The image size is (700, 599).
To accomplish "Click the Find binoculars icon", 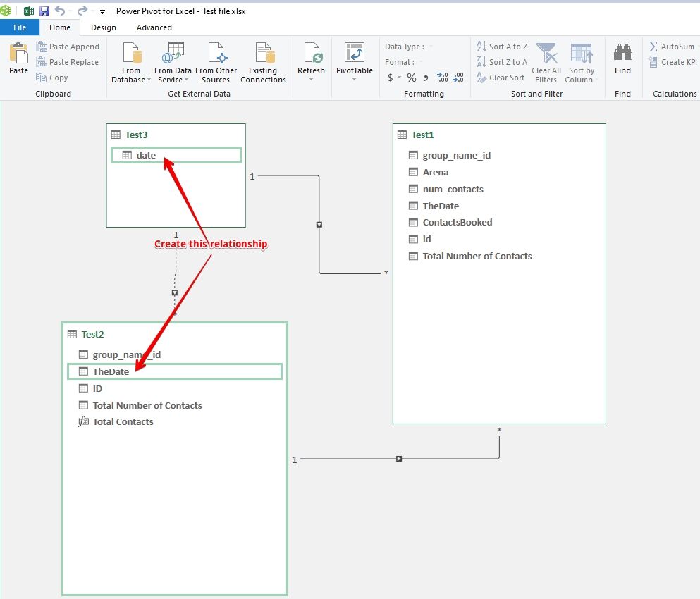I will tap(622, 53).
